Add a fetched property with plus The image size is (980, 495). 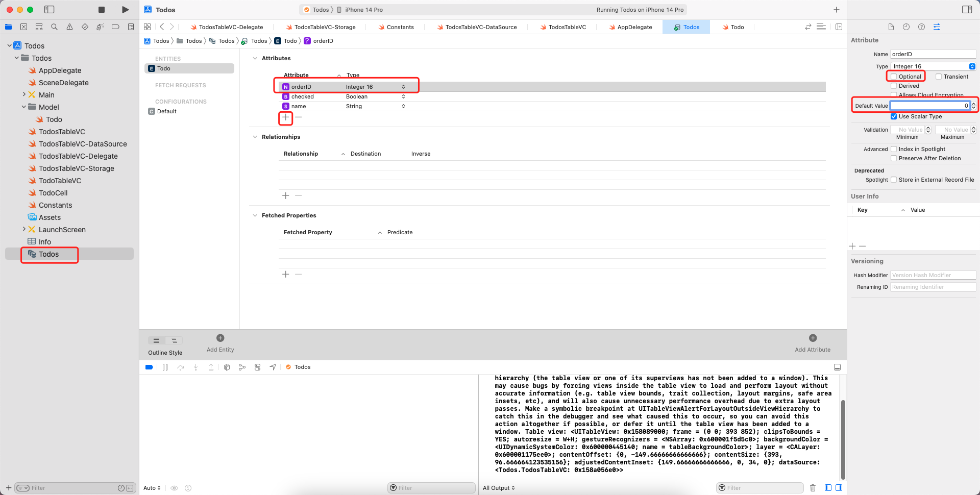pos(286,275)
